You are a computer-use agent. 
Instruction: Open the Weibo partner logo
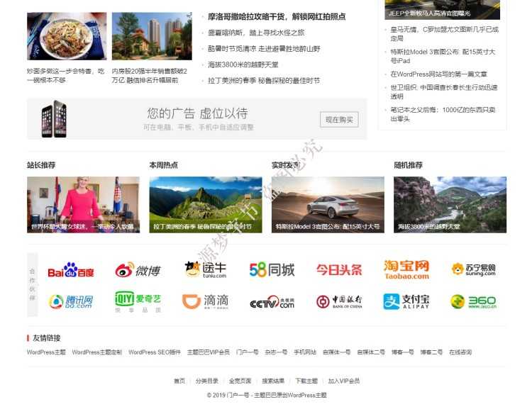(138, 270)
